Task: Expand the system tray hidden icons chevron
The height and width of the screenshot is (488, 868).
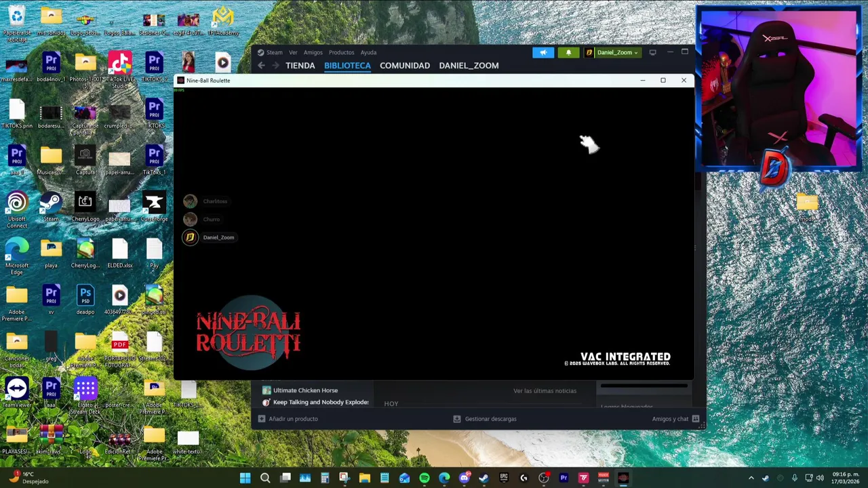Action: [x=751, y=479]
